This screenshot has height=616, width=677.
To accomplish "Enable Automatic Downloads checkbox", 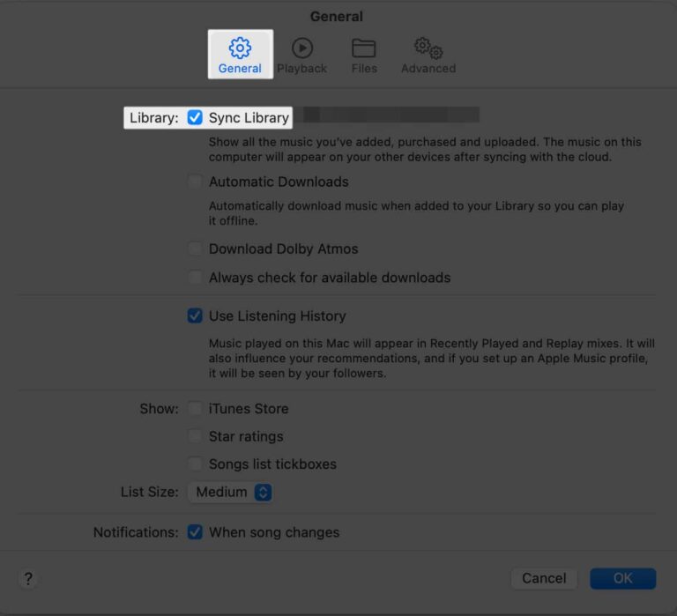I will (195, 182).
